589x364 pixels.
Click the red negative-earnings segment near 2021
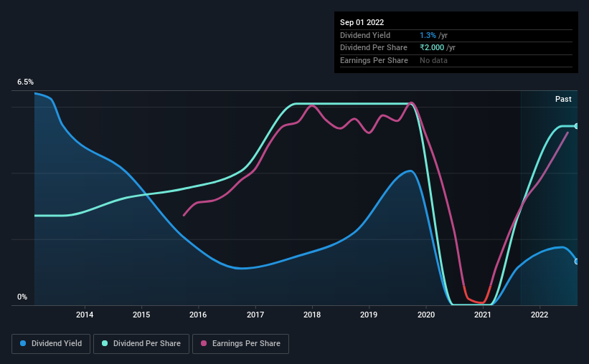tap(477, 297)
